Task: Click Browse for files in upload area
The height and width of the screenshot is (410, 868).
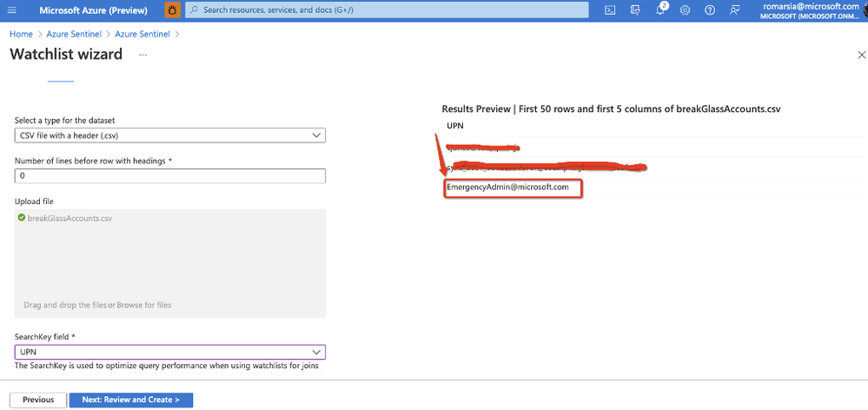Action: point(144,305)
